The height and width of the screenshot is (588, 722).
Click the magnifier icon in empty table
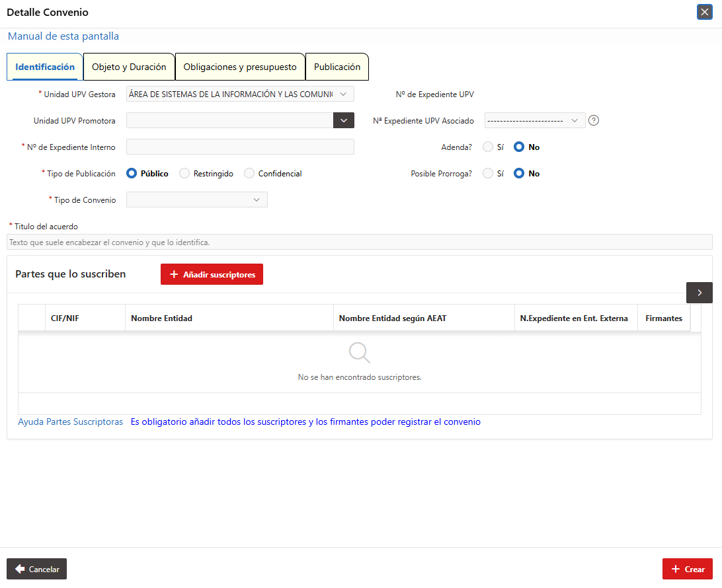pos(359,353)
